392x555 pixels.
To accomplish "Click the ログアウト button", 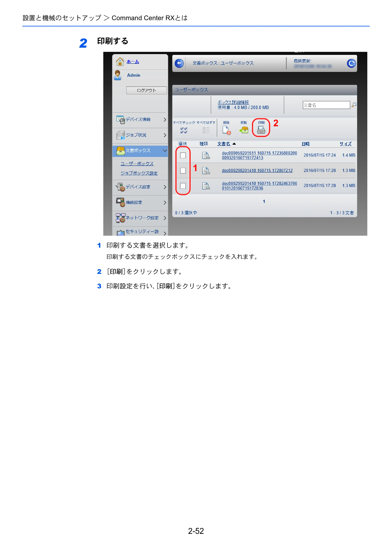I will (146, 90).
